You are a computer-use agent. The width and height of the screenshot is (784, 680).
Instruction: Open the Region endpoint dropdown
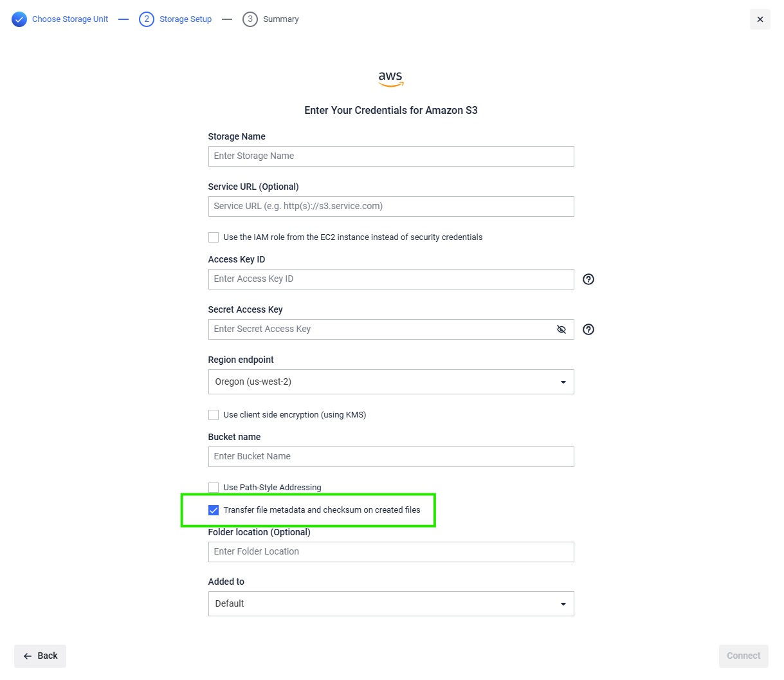[x=391, y=382]
